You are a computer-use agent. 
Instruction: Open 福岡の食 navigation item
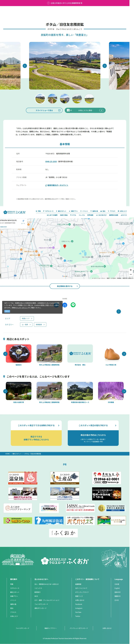click(94, 211)
